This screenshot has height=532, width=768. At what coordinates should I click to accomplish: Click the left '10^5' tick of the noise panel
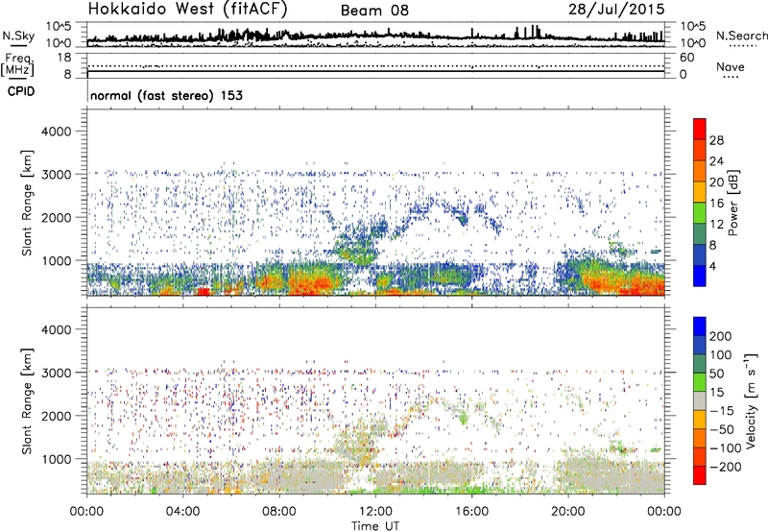pyautogui.click(x=59, y=27)
